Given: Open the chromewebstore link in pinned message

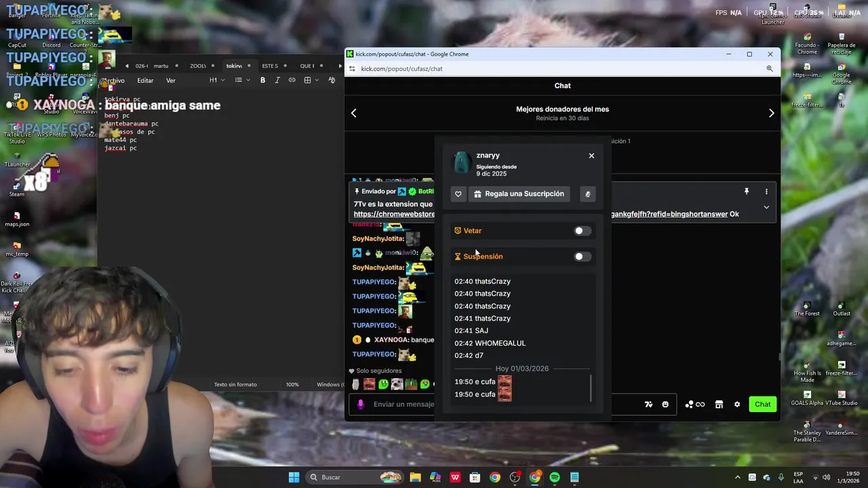Looking at the screenshot, I should (394, 214).
